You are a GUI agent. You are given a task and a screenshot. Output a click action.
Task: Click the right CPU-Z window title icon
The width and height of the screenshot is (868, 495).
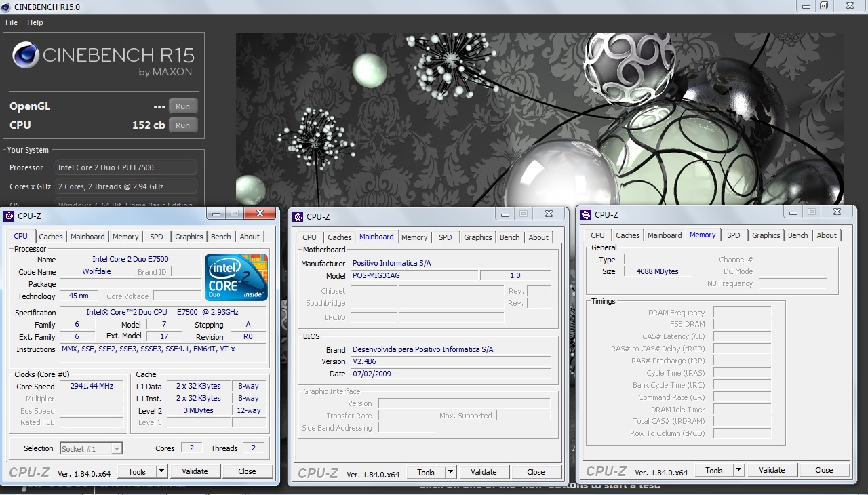(586, 215)
